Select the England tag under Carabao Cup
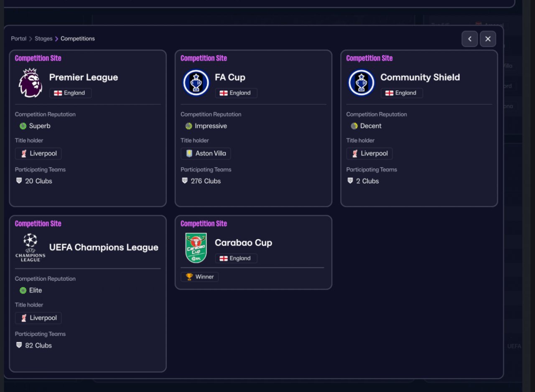Screen dimensions: 535x392 coord(236,258)
